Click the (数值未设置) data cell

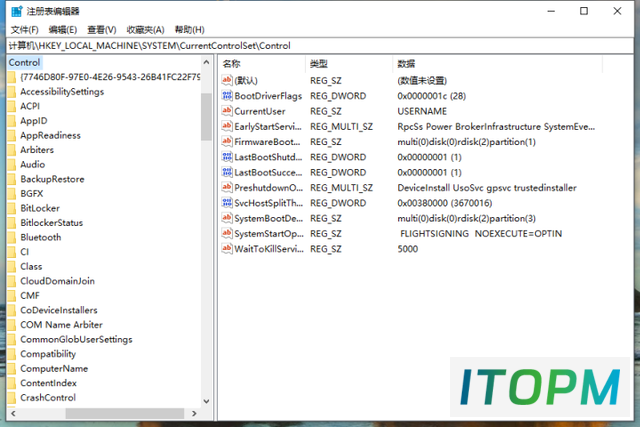[x=422, y=80]
